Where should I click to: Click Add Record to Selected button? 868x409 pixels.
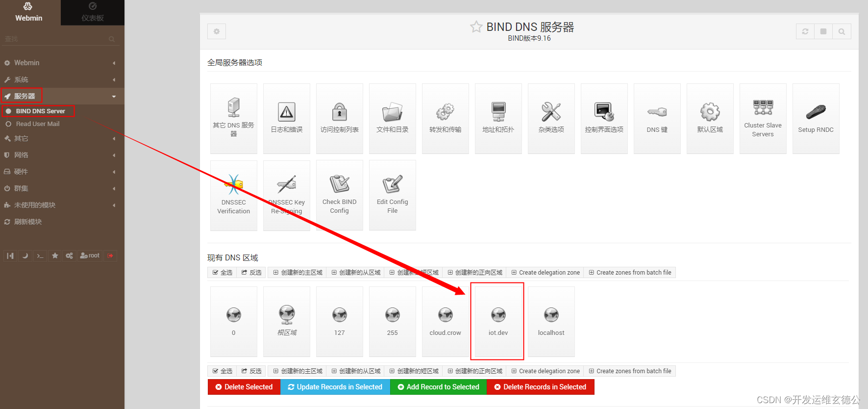pos(439,387)
